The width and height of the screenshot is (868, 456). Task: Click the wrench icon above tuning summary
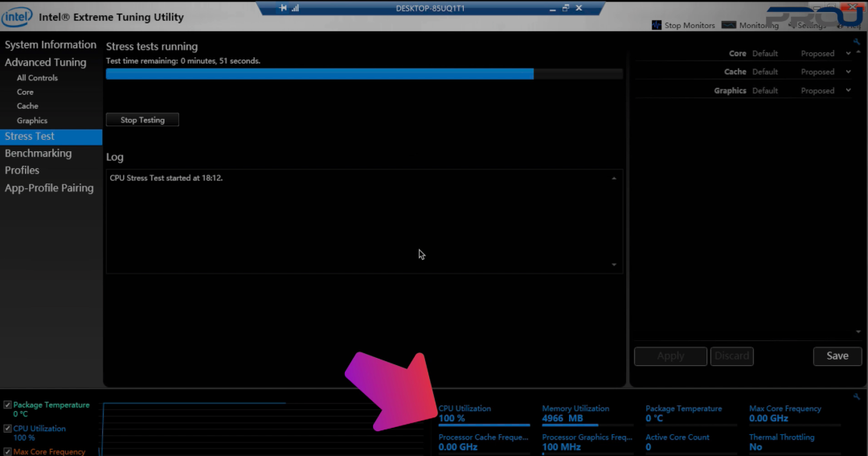click(857, 42)
